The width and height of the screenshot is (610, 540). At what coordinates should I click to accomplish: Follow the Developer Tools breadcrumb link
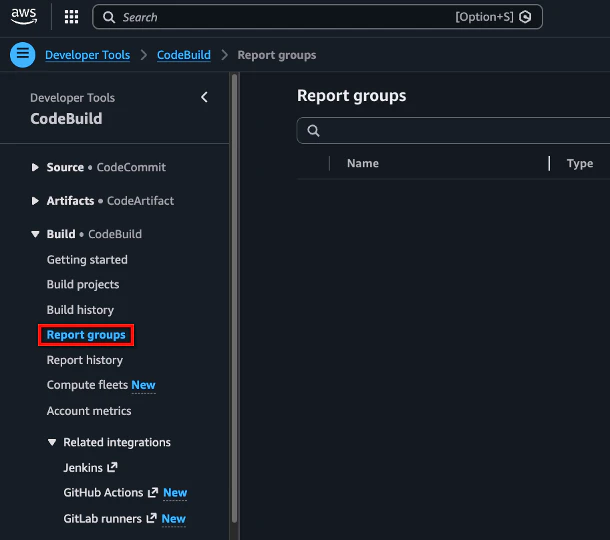(88, 55)
